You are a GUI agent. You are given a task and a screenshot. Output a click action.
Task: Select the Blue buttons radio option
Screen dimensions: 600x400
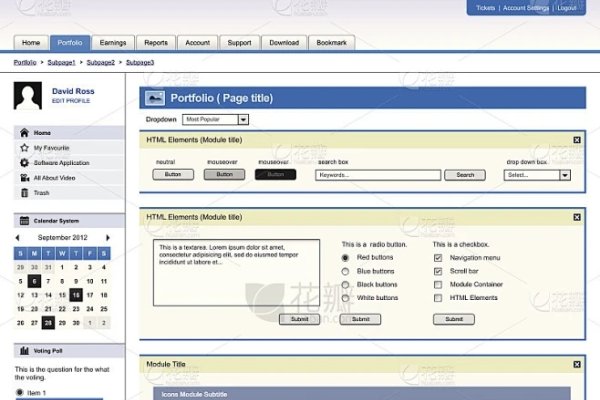coord(346,271)
